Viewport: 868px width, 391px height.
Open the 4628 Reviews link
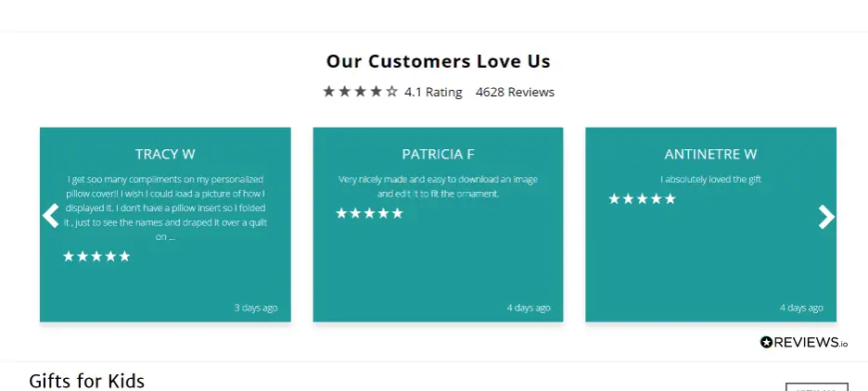[515, 92]
